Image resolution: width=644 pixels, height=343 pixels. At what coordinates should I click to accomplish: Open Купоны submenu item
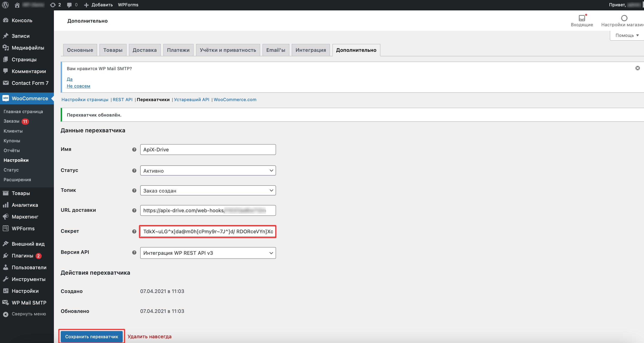click(12, 141)
